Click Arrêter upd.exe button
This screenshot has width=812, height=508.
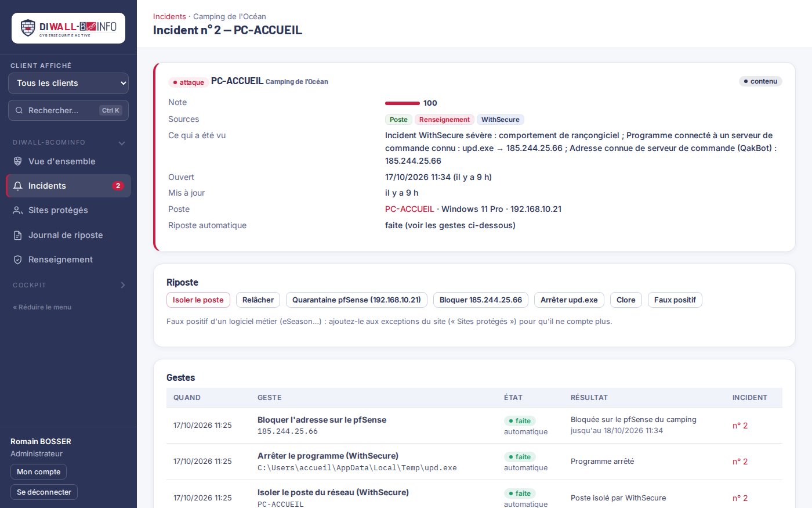click(x=569, y=300)
